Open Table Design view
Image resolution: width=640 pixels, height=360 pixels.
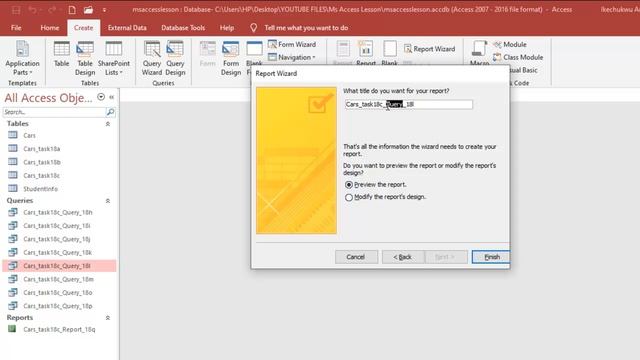tap(85, 58)
